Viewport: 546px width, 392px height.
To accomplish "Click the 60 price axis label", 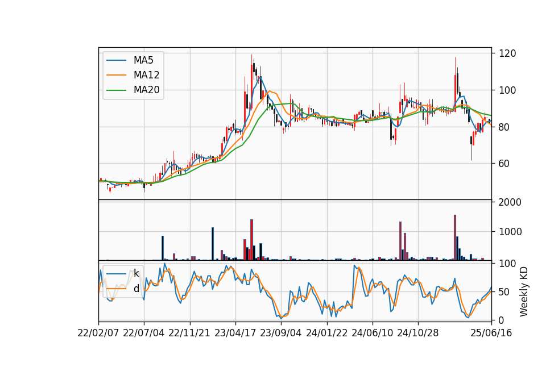I will click(504, 164).
